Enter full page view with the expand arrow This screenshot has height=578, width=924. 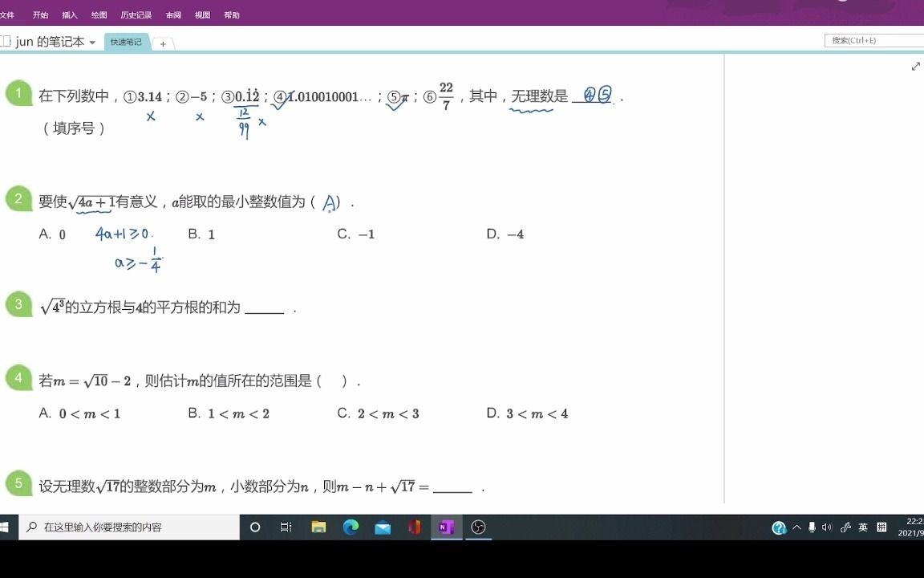coord(916,66)
